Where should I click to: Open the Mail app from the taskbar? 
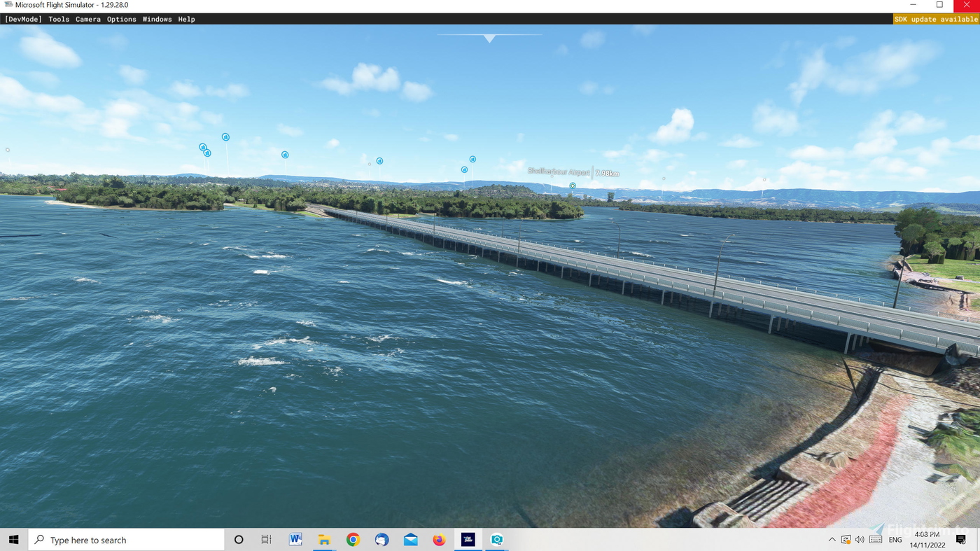(409, 539)
